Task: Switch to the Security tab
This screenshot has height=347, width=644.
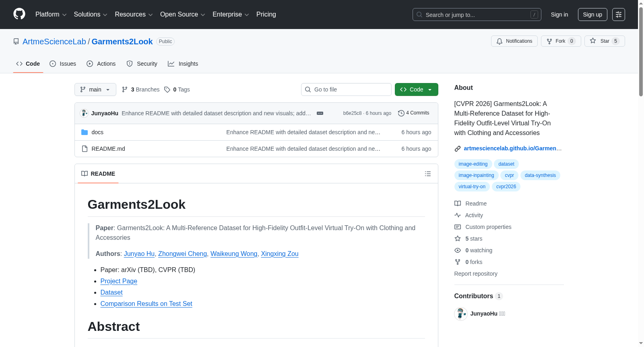Action: click(x=142, y=64)
